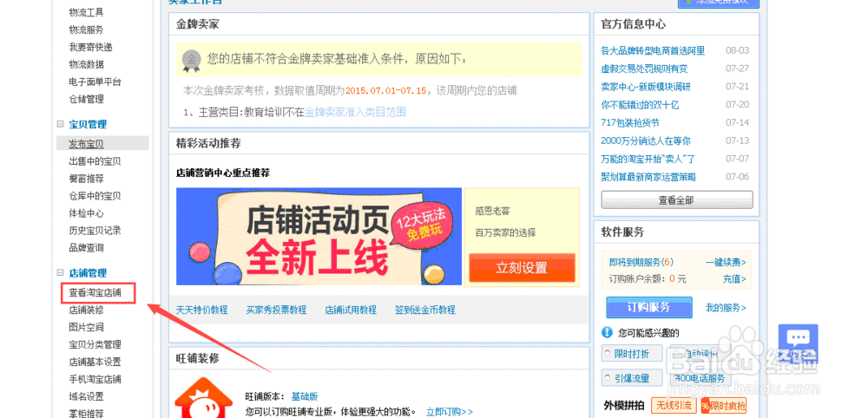Click the 即将到期服务(6) link

tap(641, 262)
